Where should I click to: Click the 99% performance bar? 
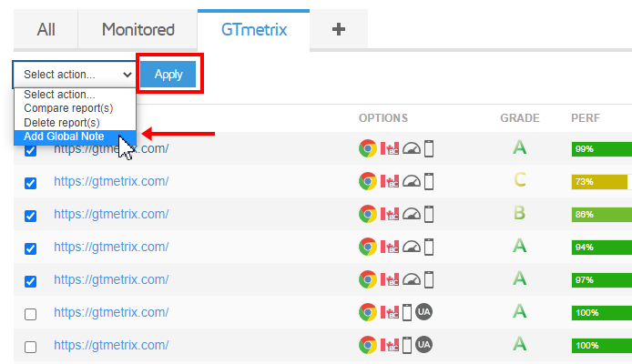[x=602, y=149]
